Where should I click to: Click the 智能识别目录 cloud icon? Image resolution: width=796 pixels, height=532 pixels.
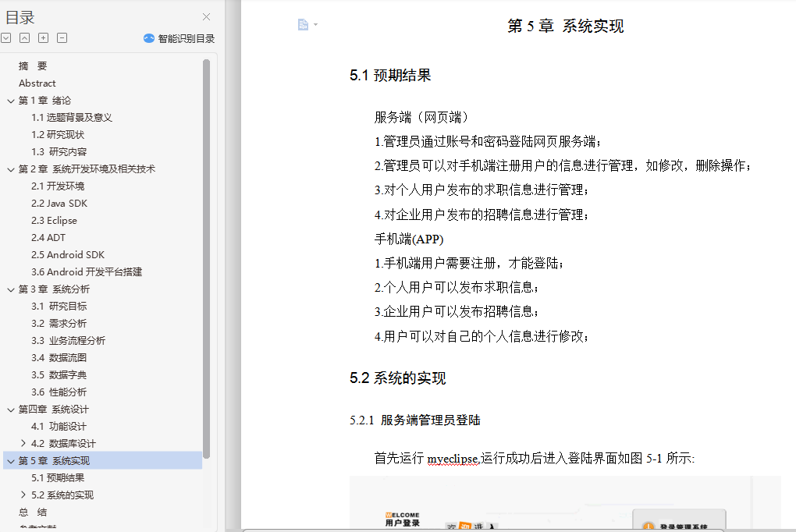[x=149, y=38]
